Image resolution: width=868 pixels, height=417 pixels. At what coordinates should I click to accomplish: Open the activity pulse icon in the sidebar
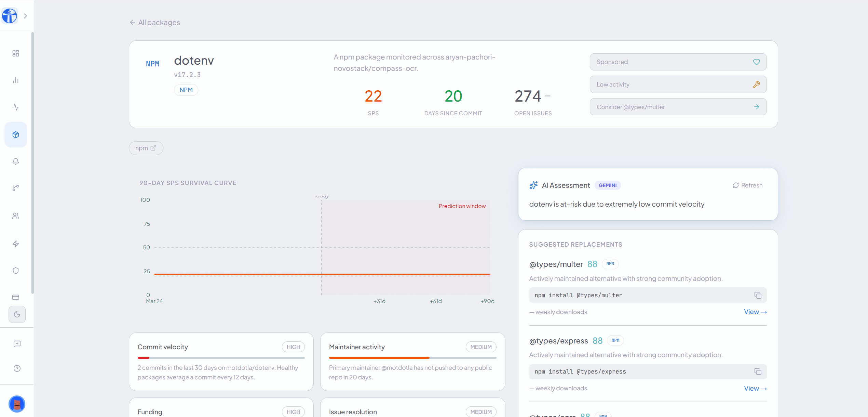click(16, 107)
